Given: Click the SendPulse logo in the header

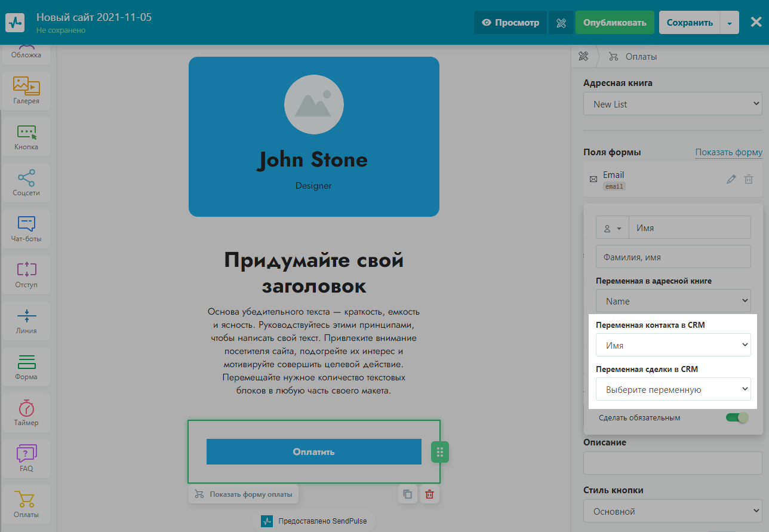Looking at the screenshot, I should coord(15,22).
